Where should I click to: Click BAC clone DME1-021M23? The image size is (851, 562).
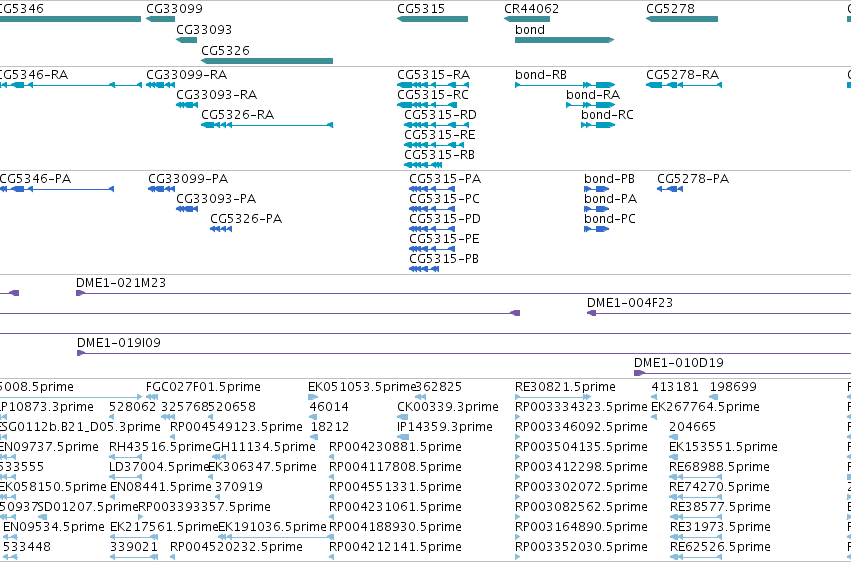(x=121, y=283)
